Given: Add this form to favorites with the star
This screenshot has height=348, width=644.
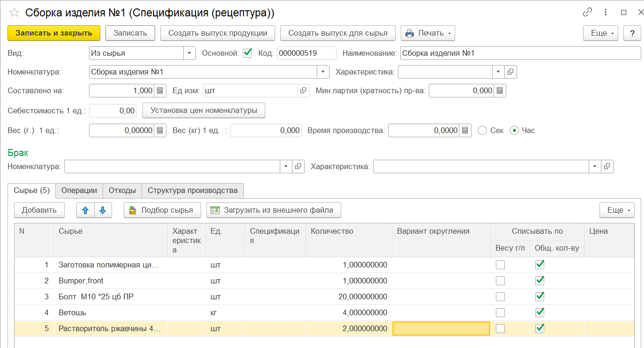Looking at the screenshot, I should (14, 13).
